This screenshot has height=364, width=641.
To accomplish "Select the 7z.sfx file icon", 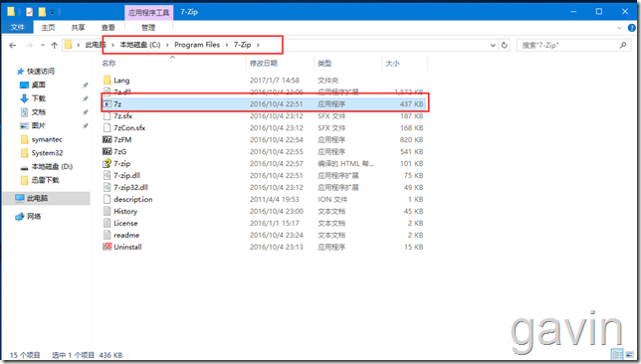I will coord(107,116).
